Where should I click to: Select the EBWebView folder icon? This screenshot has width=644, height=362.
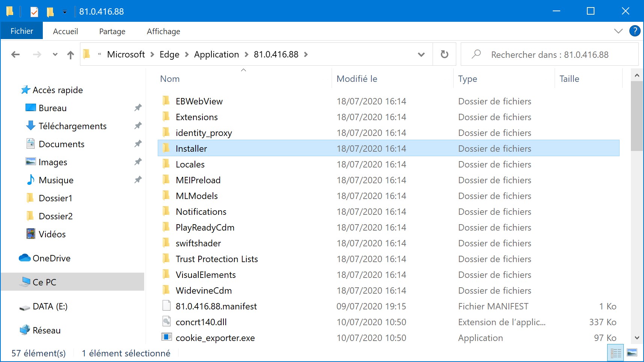tap(166, 101)
